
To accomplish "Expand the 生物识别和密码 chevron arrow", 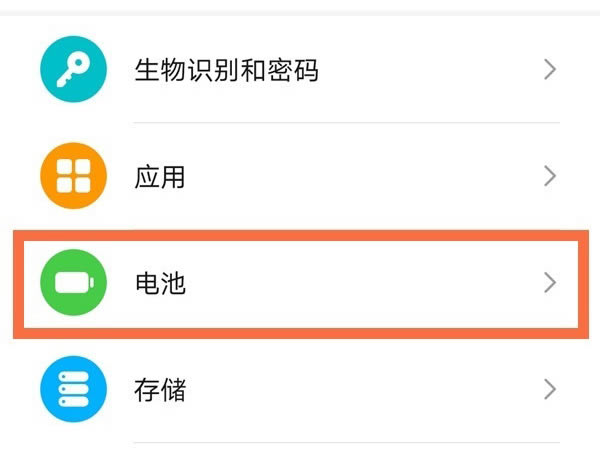I will click(x=549, y=69).
